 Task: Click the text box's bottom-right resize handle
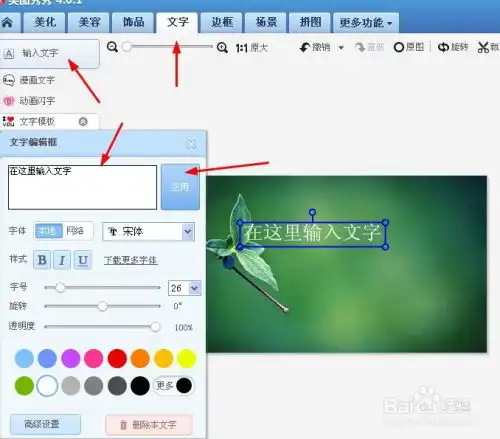tap(385, 247)
